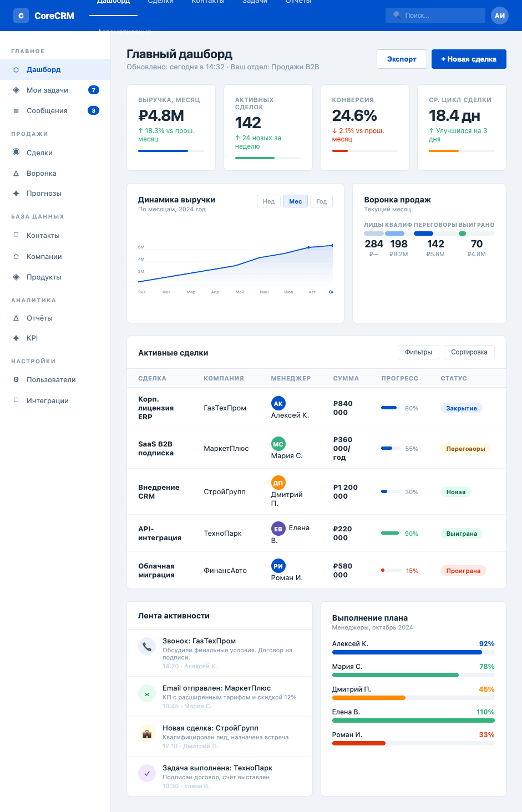Go to Воронка section

(x=55, y=174)
